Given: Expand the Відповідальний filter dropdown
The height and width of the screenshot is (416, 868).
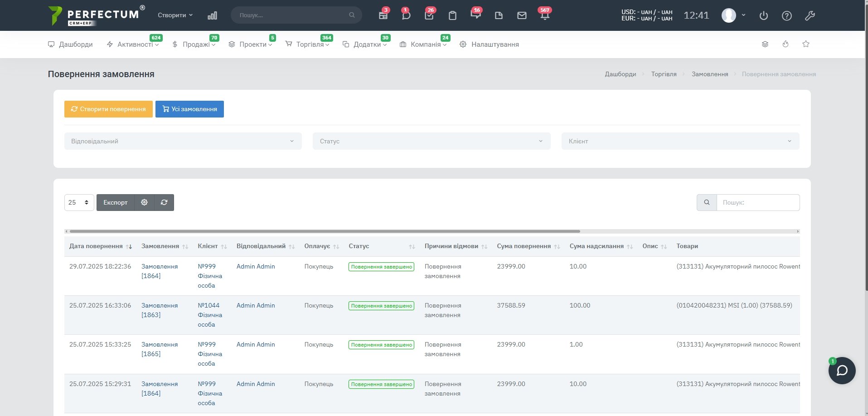Looking at the screenshot, I should pos(183,141).
